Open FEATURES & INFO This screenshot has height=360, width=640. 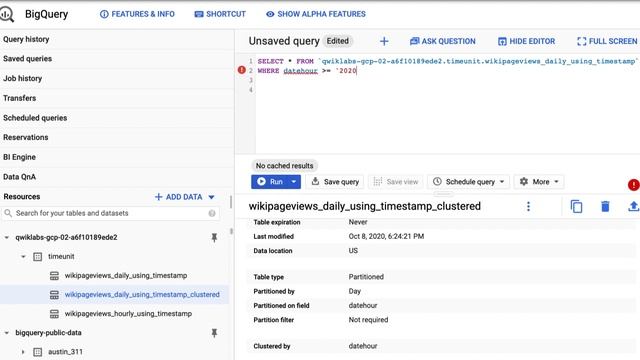click(137, 14)
